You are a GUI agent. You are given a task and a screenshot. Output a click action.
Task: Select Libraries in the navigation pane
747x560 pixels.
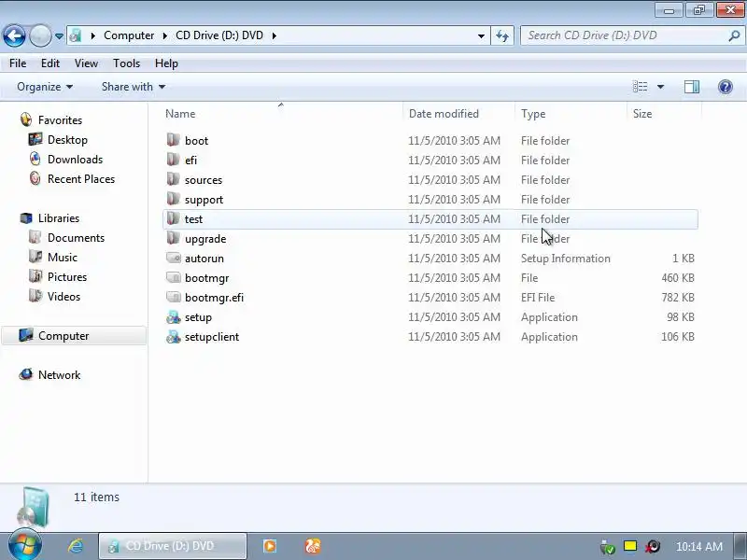click(59, 218)
